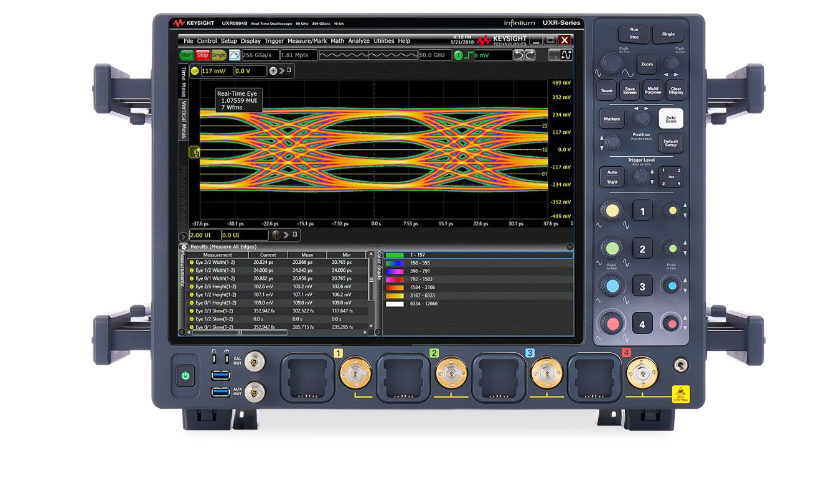Click the redo arrow icon in the top toolbar
The image size is (834, 504).
click(529, 55)
